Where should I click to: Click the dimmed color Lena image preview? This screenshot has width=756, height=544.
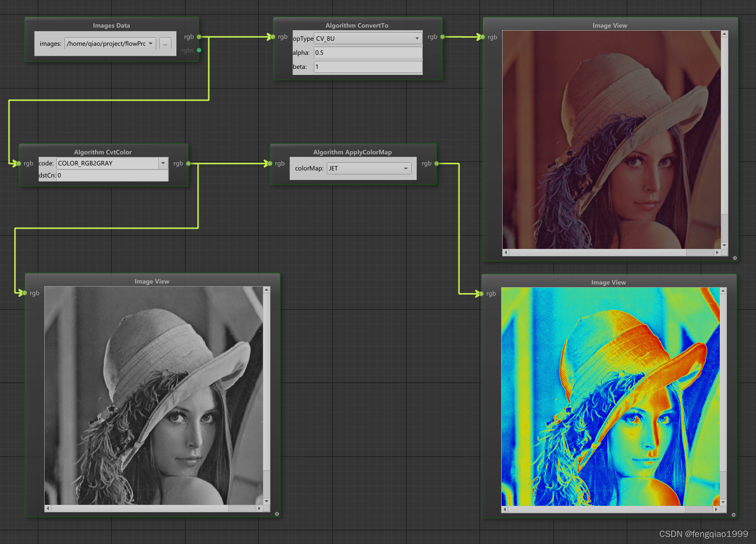612,140
